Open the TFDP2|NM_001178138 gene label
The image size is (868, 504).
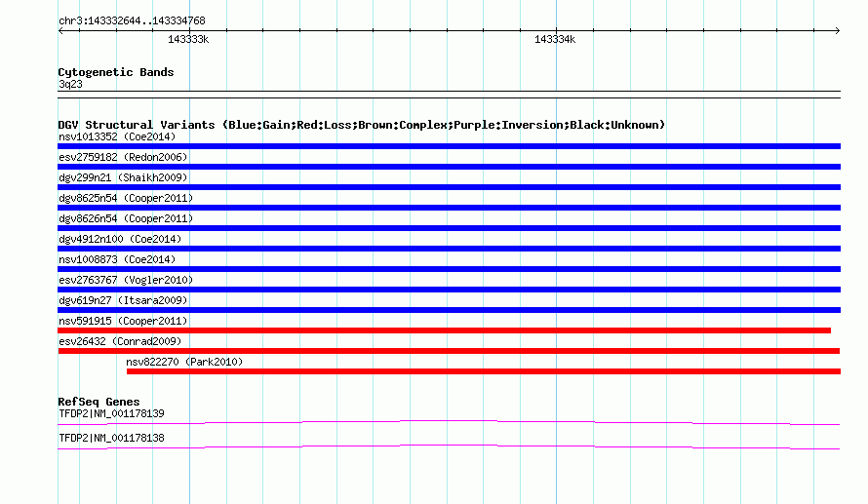pyautogui.click(x=111, y=438)
